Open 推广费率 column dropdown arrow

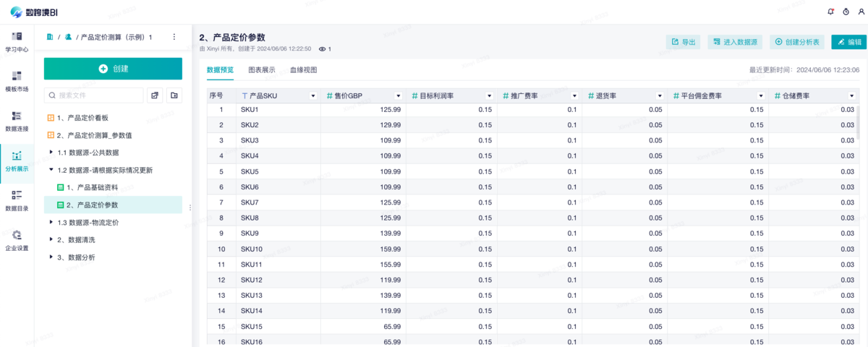tap(574, 95)
